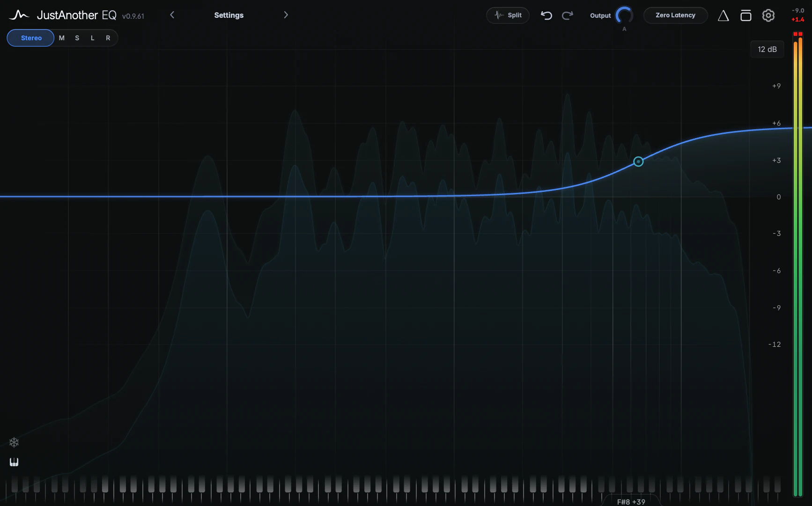This screenshot has width=812, height=506.
Task: Go to next preset with right chevron
Action: click(286, 15)
